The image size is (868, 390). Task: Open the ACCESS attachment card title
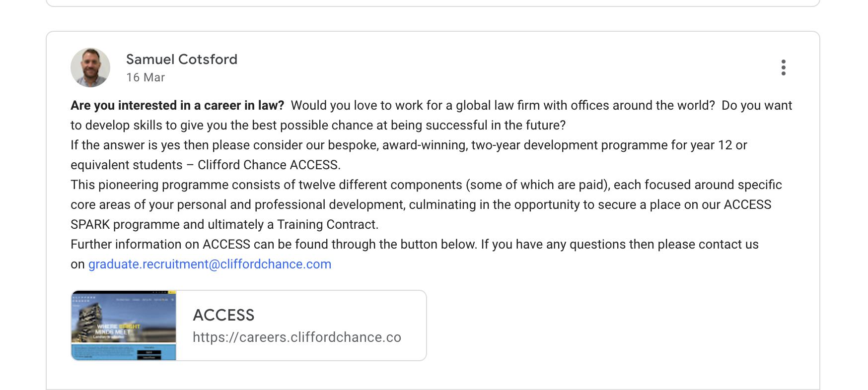coord(223,315)
